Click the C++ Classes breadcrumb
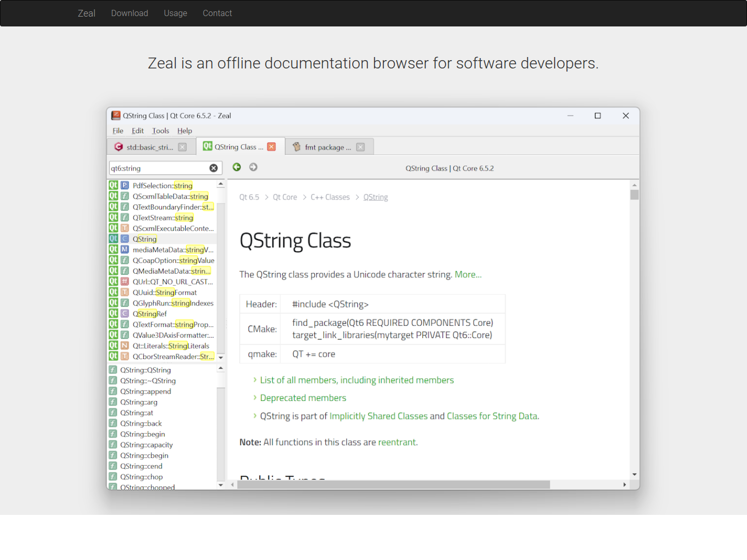The image size is (747, 560). (330, 197)
